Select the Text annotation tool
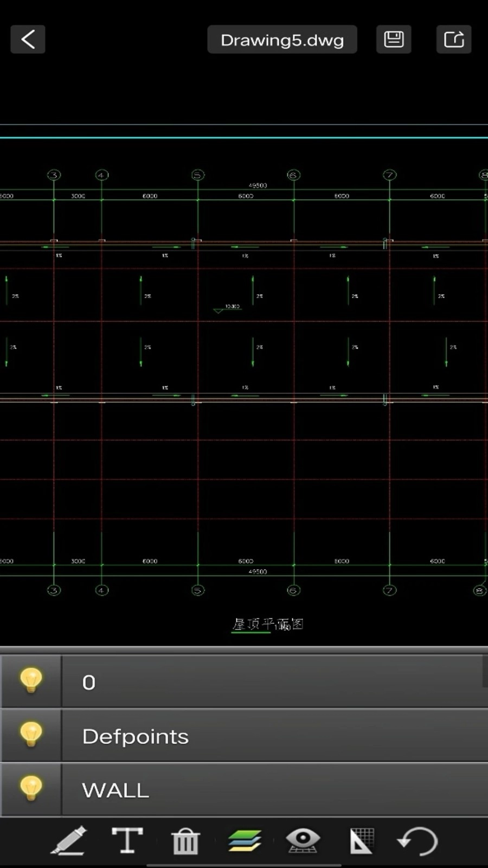The width and height of the screenshot is (488, 868). (127, 841)
